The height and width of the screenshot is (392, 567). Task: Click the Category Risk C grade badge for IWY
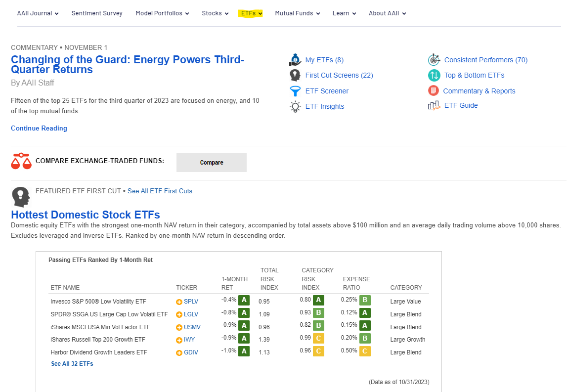[318, 338]
